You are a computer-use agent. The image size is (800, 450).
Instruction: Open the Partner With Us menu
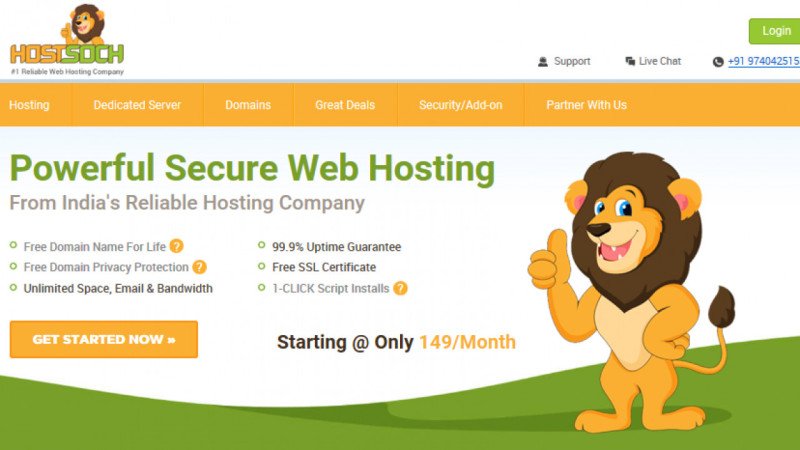[586, 105]
